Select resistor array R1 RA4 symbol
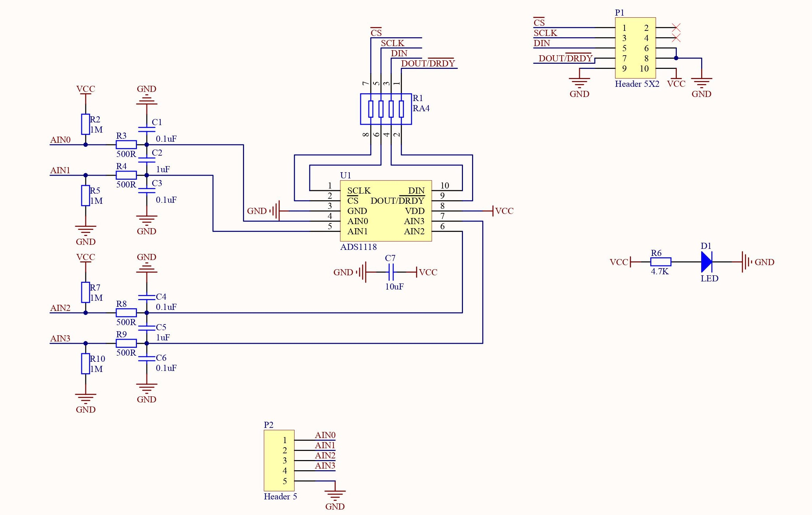The height and width of the screenshot is (515, 812). [x=386, y=109]
